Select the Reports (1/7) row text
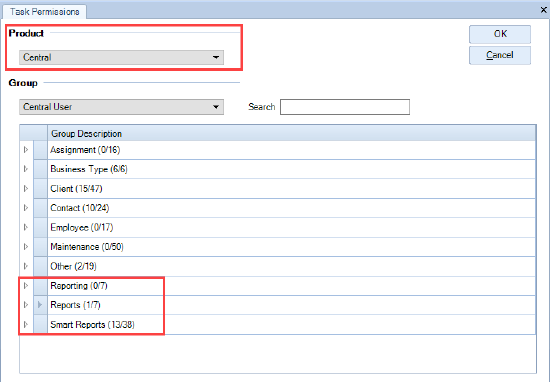550x382 pixels. pos(75,305)
